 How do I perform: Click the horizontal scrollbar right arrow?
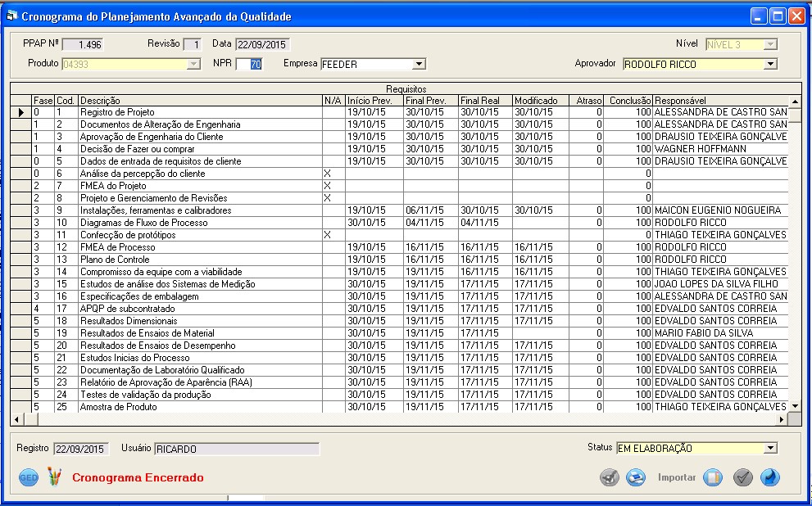tap(783, 419)
